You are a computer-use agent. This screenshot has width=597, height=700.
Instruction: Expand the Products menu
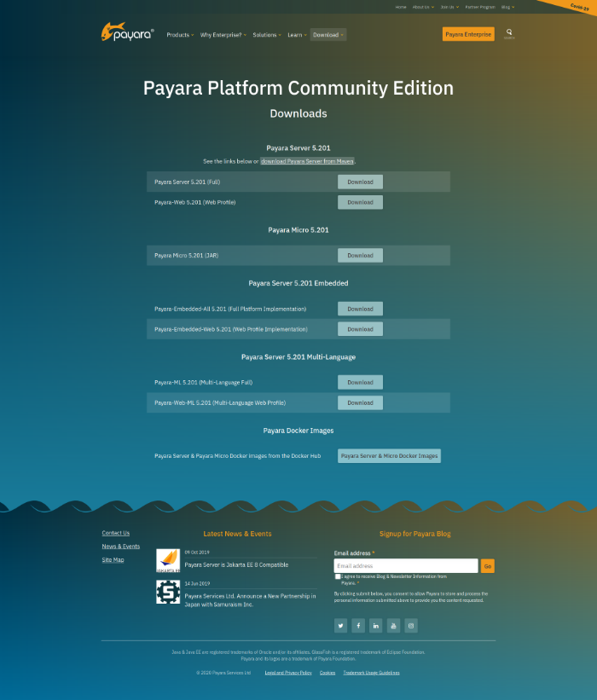tap(180, 35)
